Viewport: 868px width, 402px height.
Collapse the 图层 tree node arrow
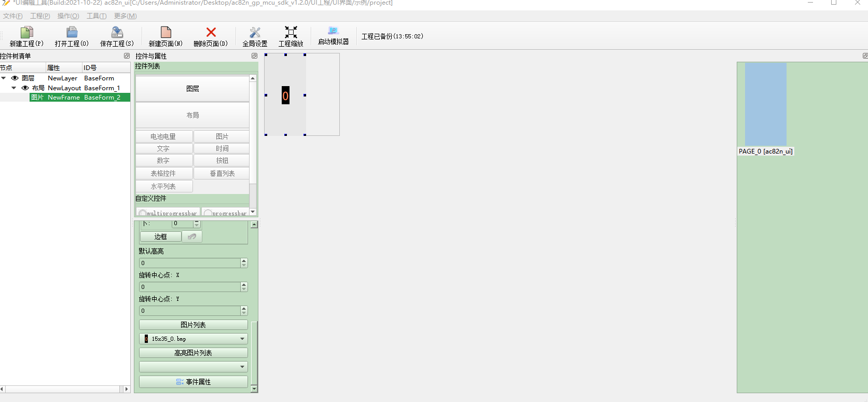4,78
